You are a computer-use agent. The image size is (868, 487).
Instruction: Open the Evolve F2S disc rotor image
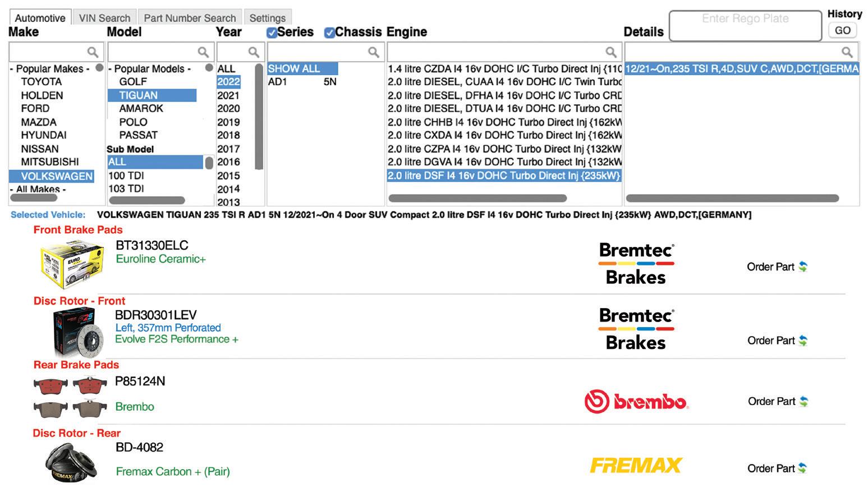coord(79,332)
